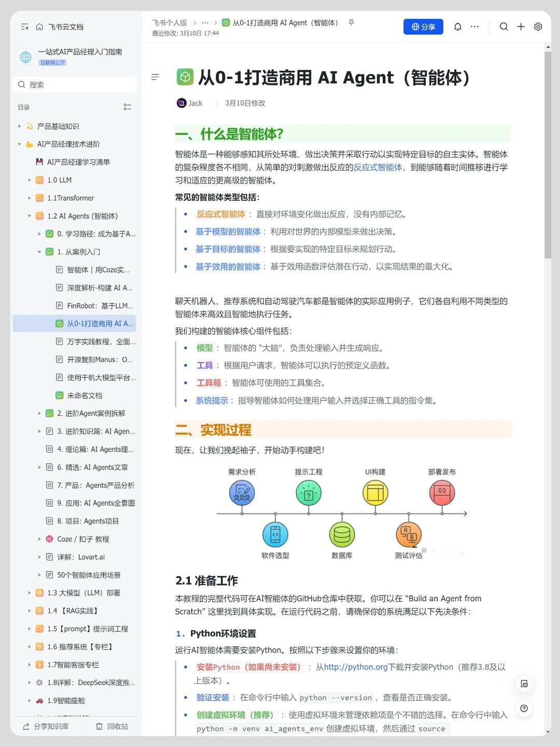The width and height of the screenshot is (560, 747).
Task: Click the 一站式AI产品经理入门指南 title
Action: pos(80,52)
